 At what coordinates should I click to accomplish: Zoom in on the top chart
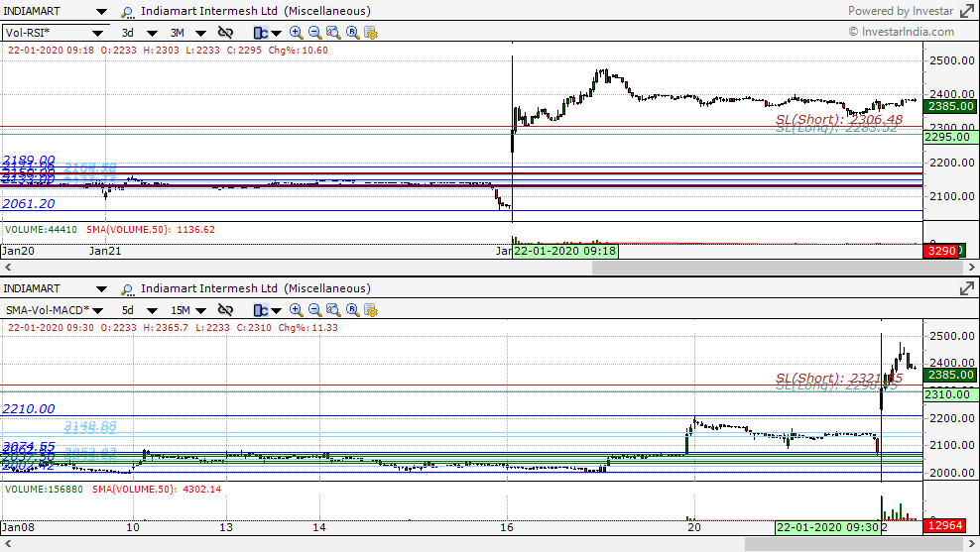[x=297, y=33]
